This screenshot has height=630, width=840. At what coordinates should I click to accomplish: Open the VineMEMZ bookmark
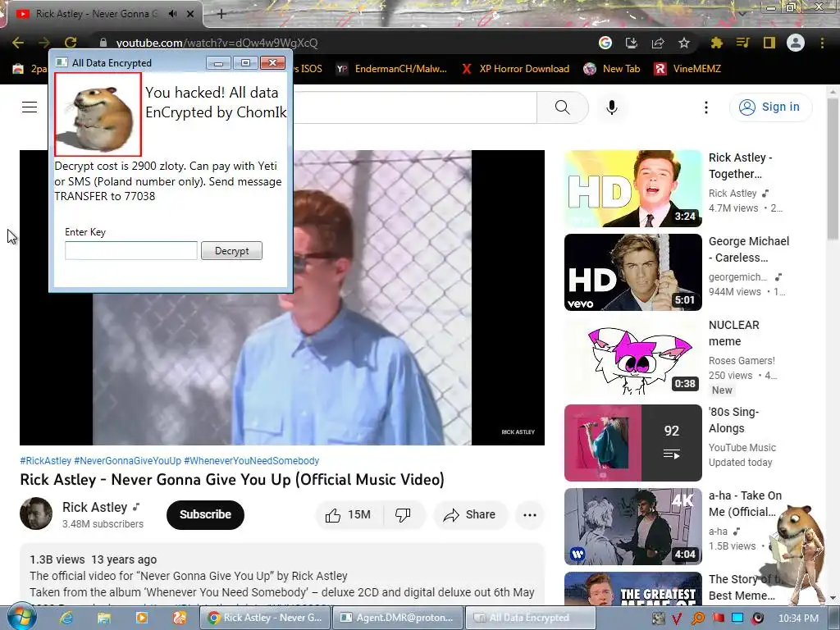coord(688,69)
